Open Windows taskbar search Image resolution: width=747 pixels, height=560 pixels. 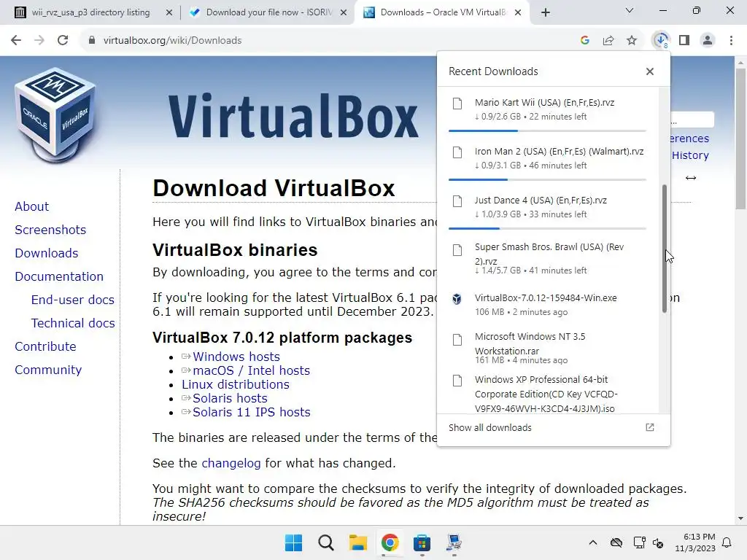pyautogui.click(x=326, y=542)
